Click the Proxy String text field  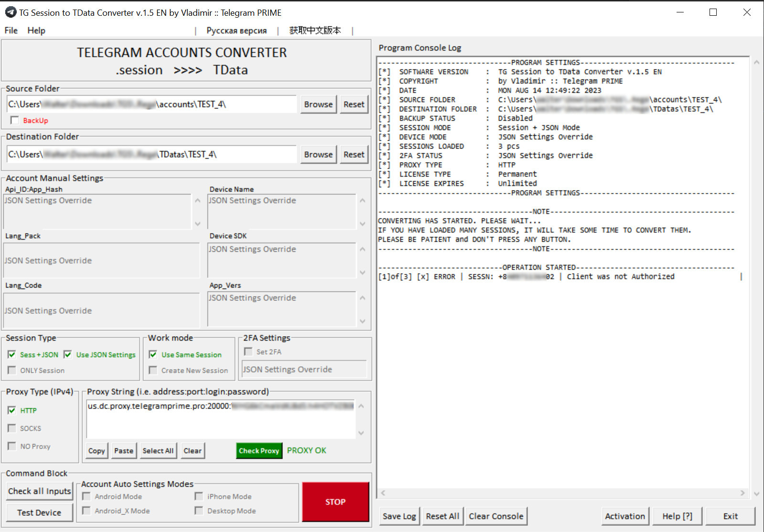point(221,419)
